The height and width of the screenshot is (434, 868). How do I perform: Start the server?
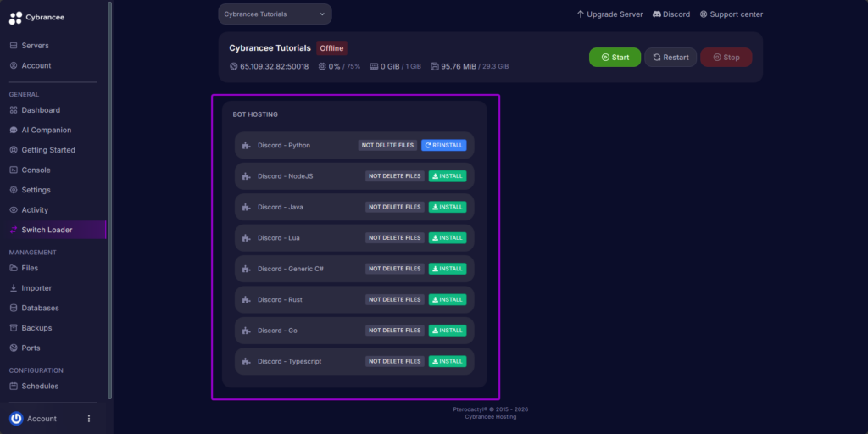point(615,57)
